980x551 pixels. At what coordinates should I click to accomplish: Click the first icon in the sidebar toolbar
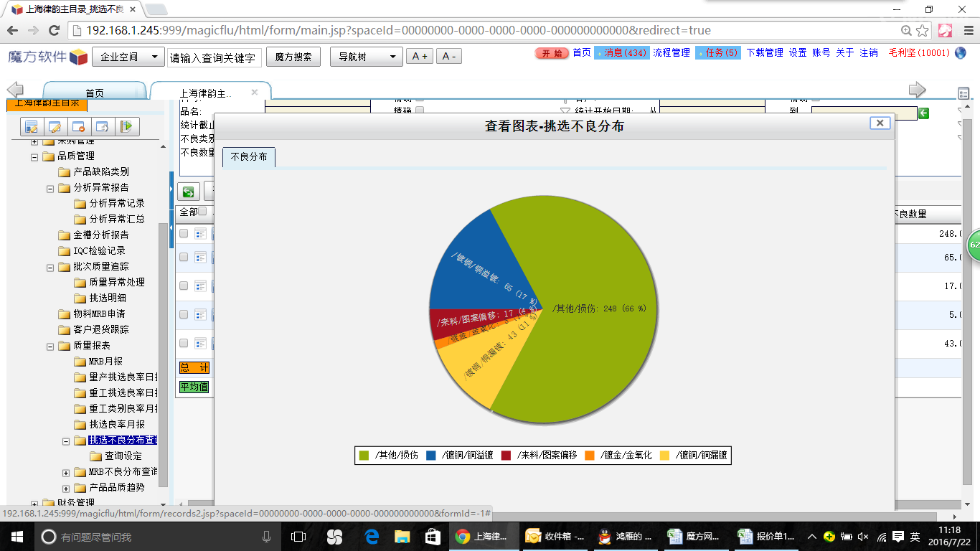point(31,127)
